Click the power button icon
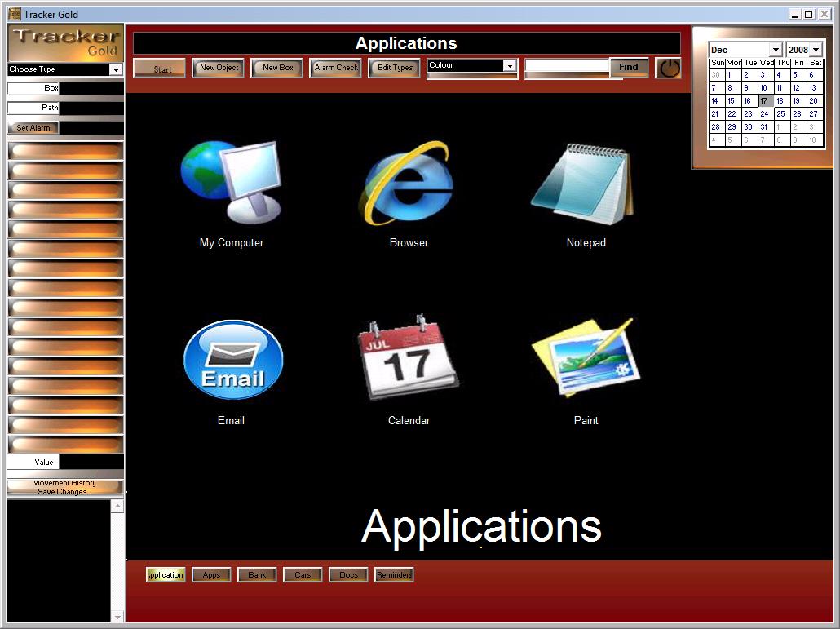This screenshot has height=629, width=840. 668,68
